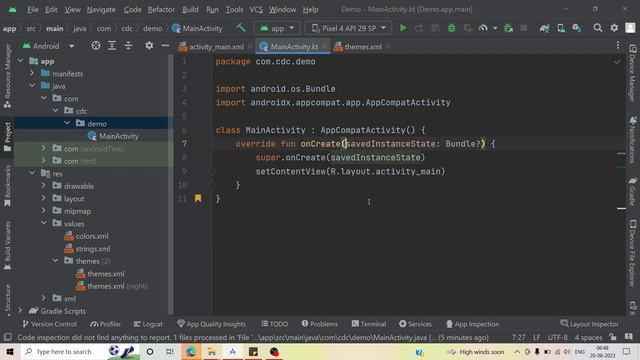This screenshot has width=640, height=360.
Task: Open the app run configuration dropdown
Action: (276, 28)
